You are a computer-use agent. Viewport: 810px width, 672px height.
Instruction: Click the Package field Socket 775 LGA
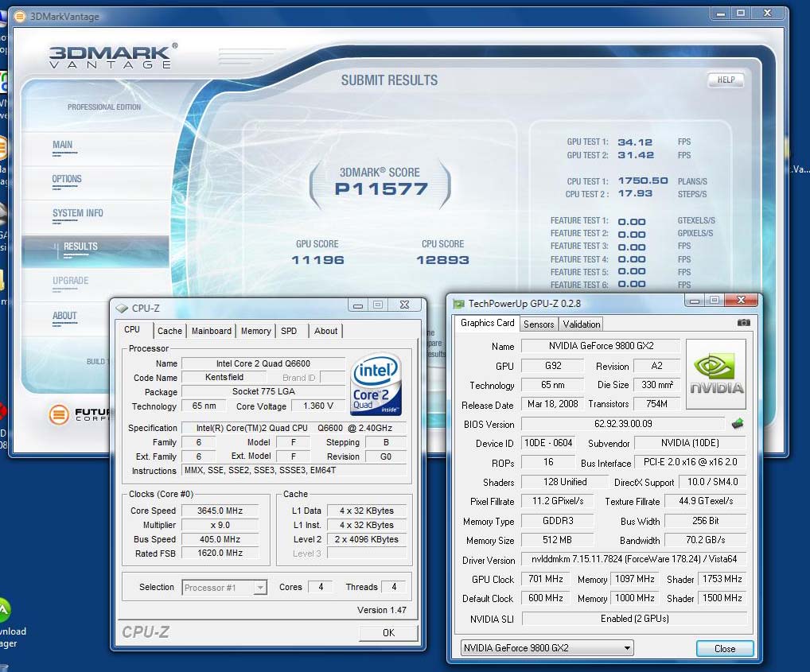[263, 391]
